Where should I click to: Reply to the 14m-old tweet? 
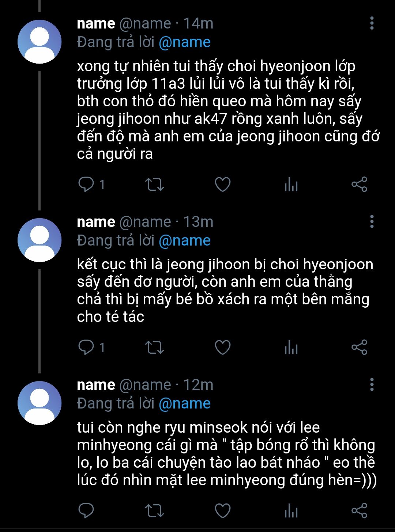87,185
